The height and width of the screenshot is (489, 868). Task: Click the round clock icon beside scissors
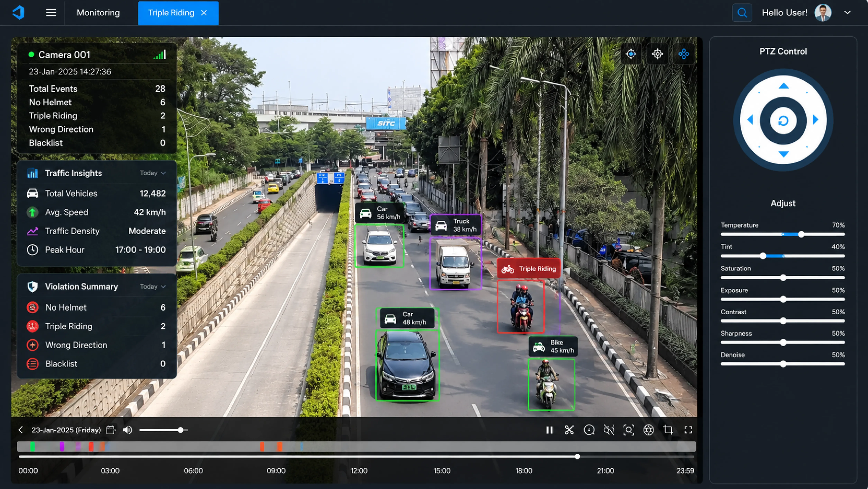tap(589, 430)
